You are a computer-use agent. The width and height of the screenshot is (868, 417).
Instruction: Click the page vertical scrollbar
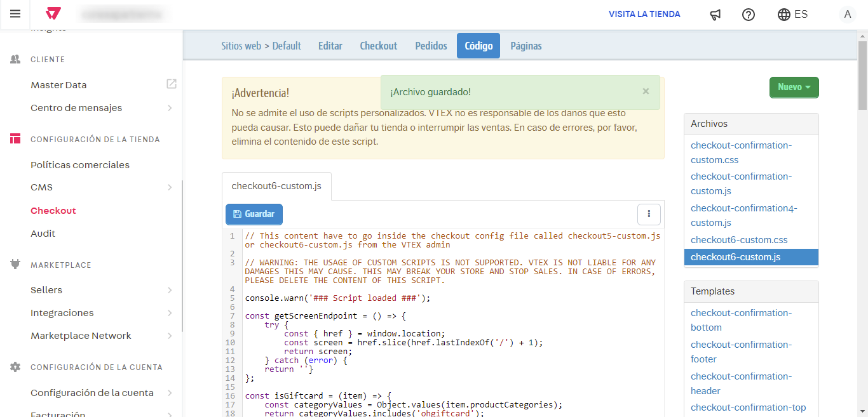pos(862,76)
